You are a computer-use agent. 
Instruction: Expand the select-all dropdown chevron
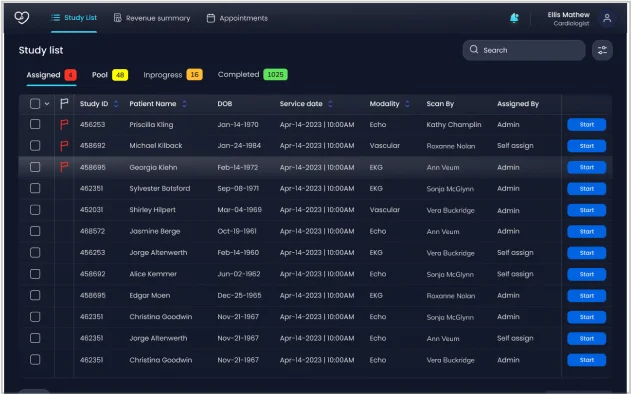[x=47, y=104]
